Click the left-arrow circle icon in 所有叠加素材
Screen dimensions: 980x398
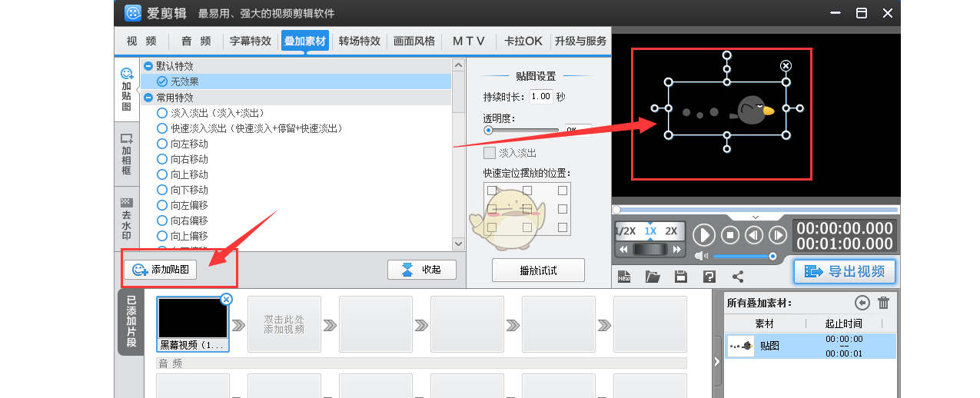pos(862,303)
